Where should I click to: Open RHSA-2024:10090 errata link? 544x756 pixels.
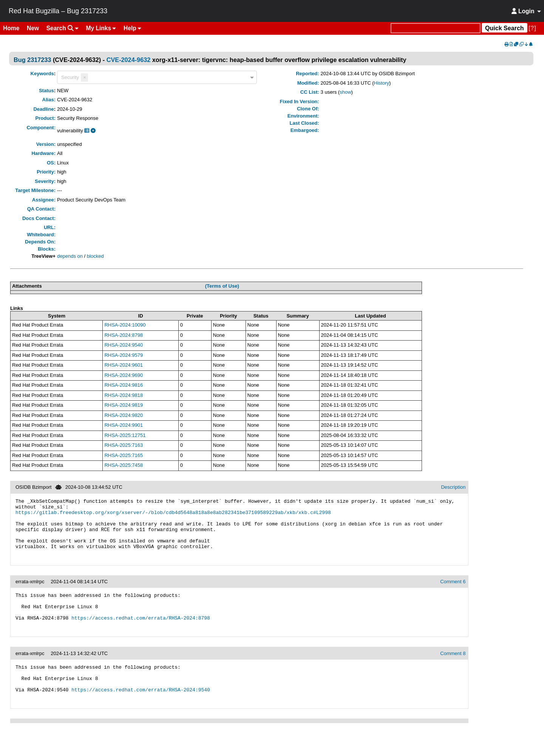pyautogui.click(x=125, y=325)
